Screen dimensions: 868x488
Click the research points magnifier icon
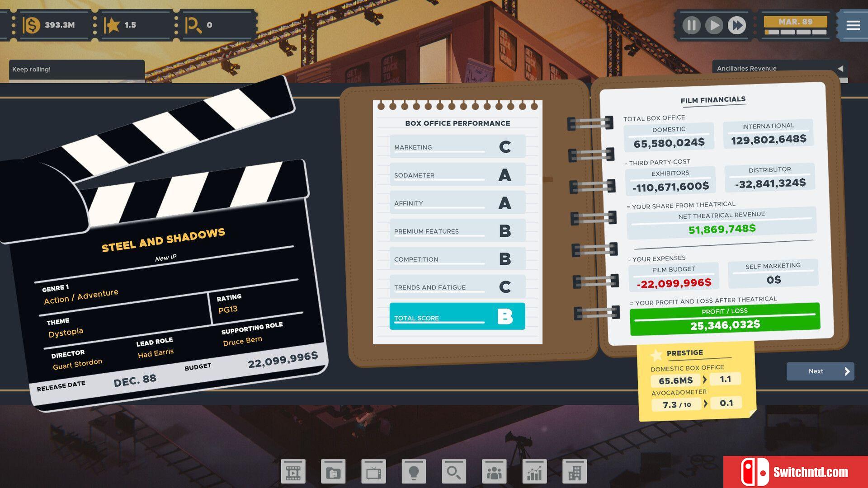193,25
